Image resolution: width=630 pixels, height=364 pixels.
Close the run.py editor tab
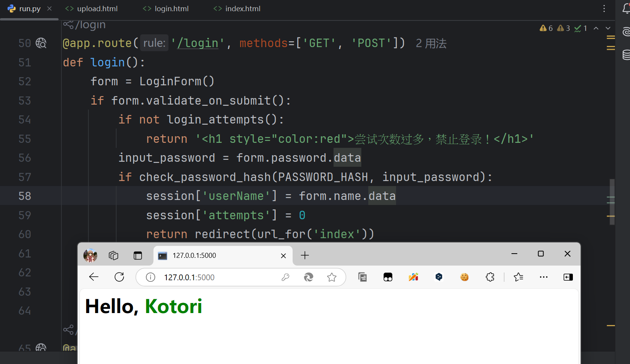(x=49, y=8)
